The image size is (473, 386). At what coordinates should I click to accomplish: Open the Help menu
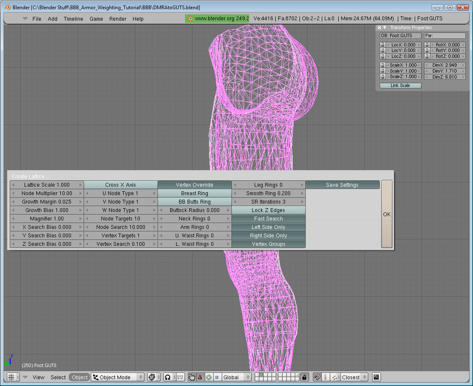pos(138,19)
